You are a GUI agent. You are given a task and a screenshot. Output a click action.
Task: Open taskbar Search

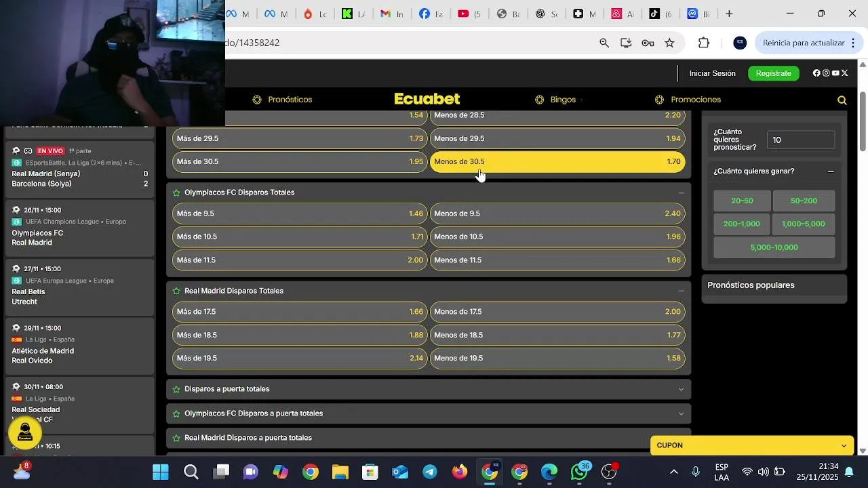[191, 472]
